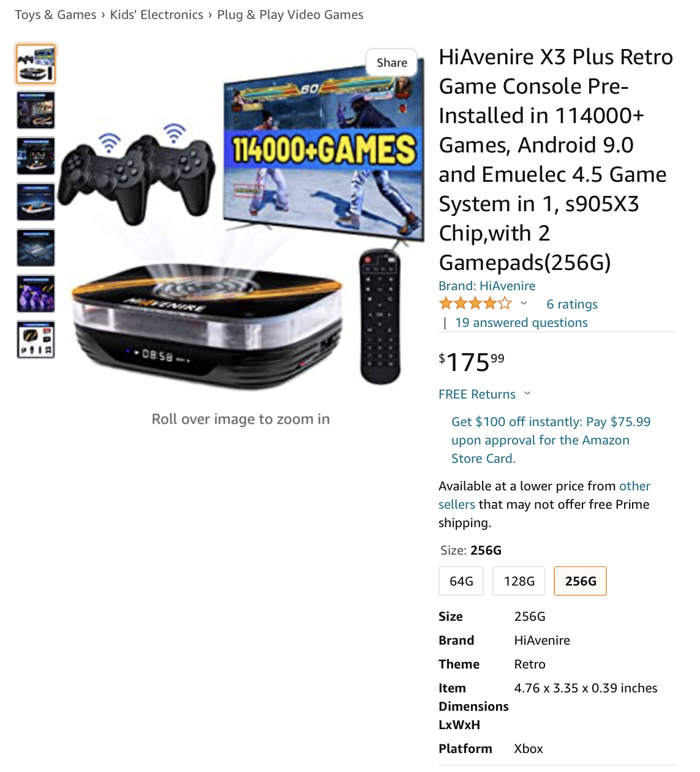Image resolution: width=700 pixels, height=772 pixels.
Task: Select the first product thumbnail image
Action: point(36,64)
